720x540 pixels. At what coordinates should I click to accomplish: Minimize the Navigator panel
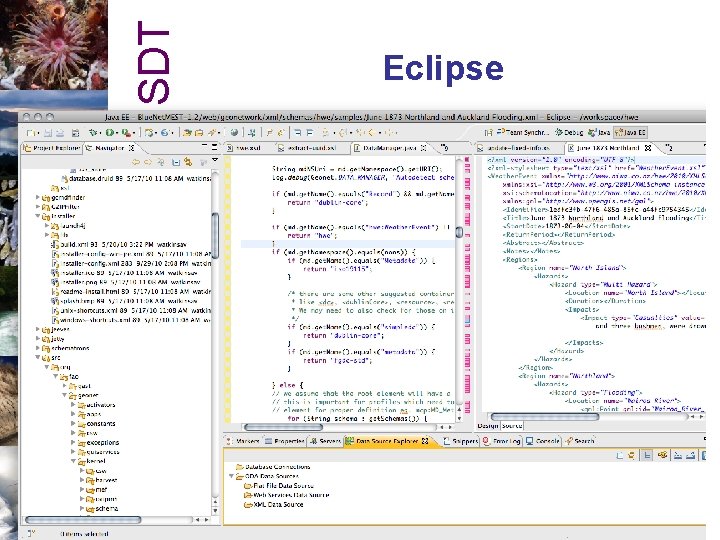(x=204, y=146)
